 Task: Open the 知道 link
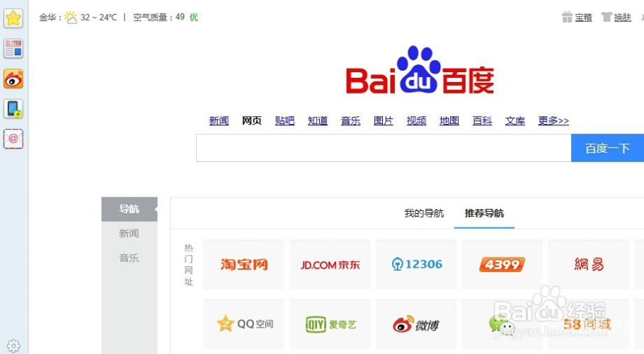coord(318,121)
